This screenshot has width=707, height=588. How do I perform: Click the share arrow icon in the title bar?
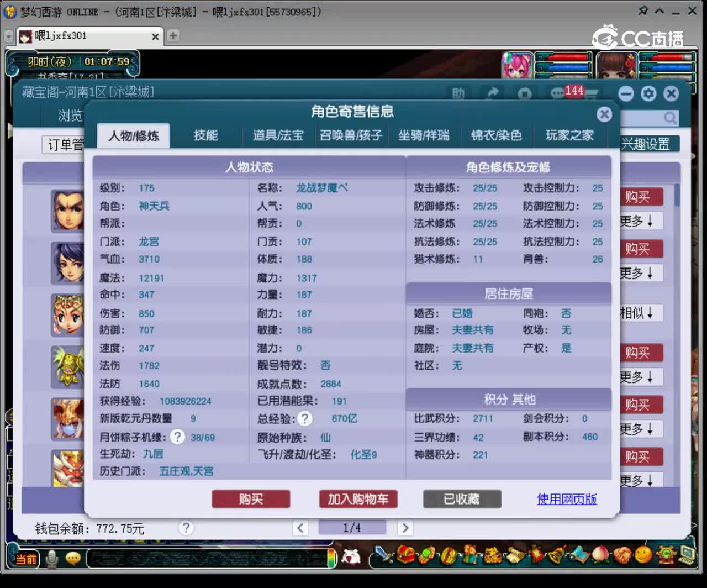click(493, 92)
